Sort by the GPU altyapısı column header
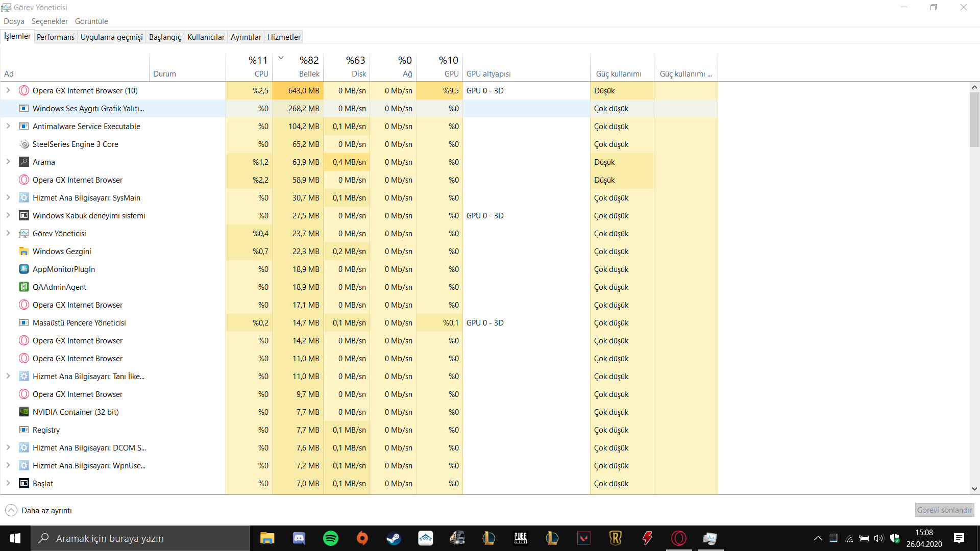Screen dimensions: 980x551 pos(526,67)
